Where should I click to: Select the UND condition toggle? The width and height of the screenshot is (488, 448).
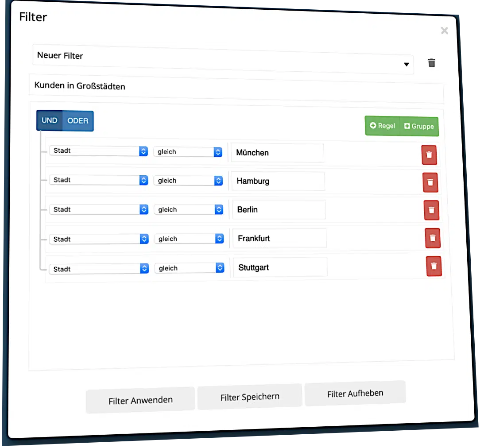(x=50, y=120)
